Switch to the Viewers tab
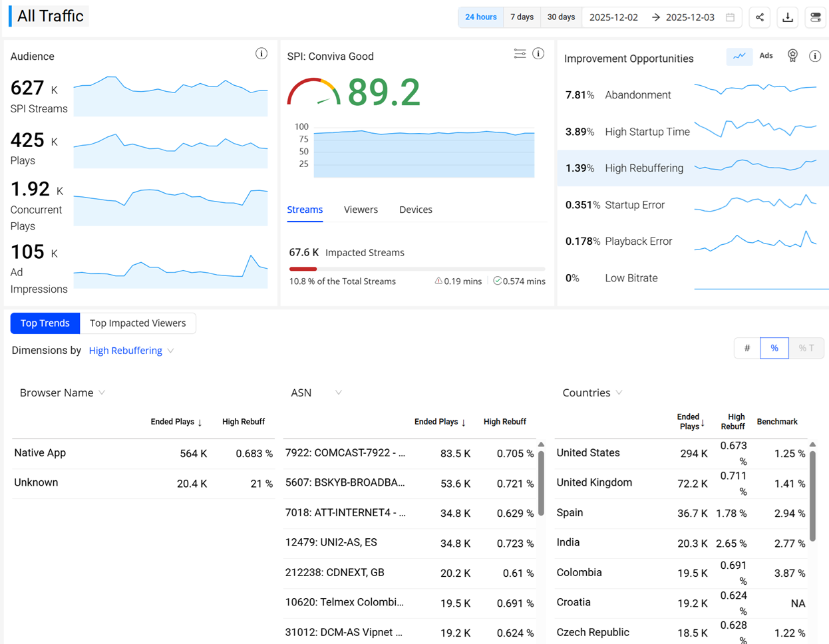The height and width of the screenshot is (644, 829). 361,210
